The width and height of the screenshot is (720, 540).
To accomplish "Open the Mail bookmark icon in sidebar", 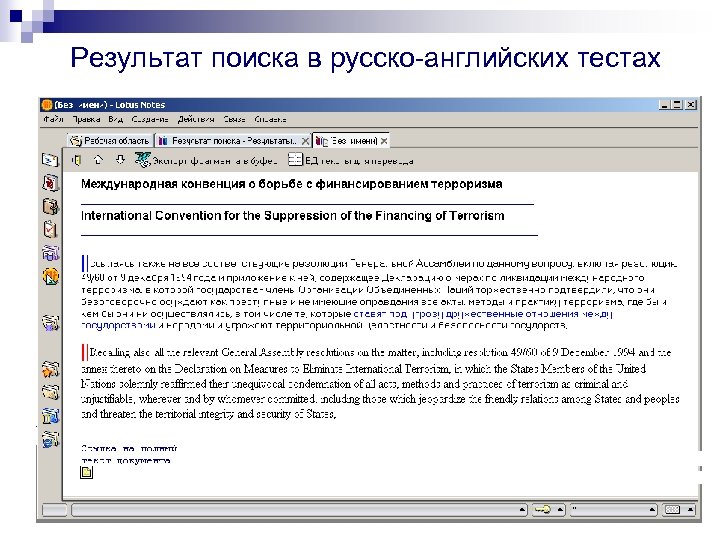I will point(50,160).
